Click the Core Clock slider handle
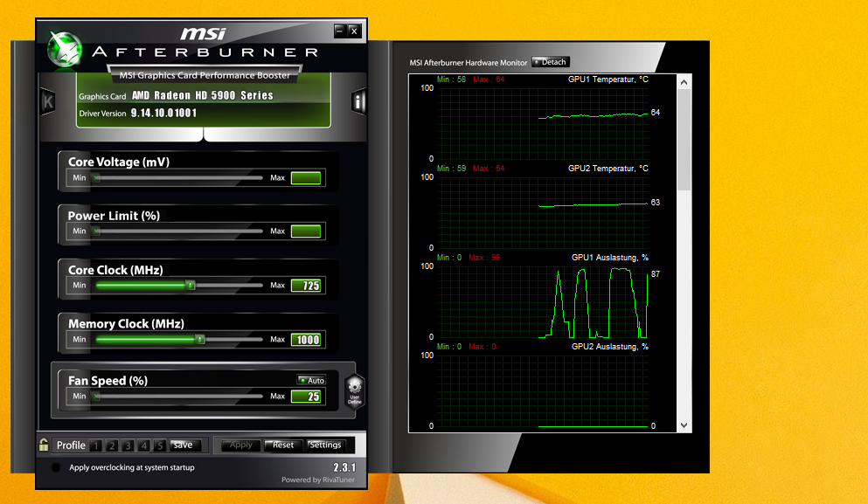 191,285
